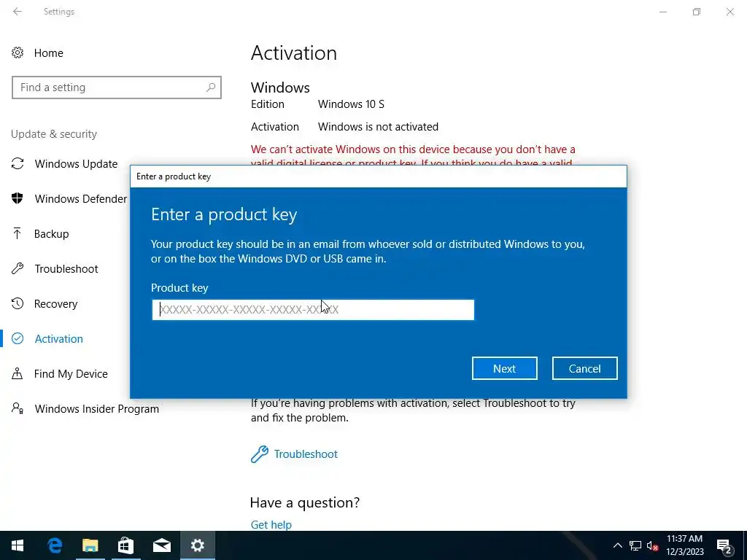Select Activation in the sidebar
The width and height of the screenshot is (747, 560).
pos(58,338)
